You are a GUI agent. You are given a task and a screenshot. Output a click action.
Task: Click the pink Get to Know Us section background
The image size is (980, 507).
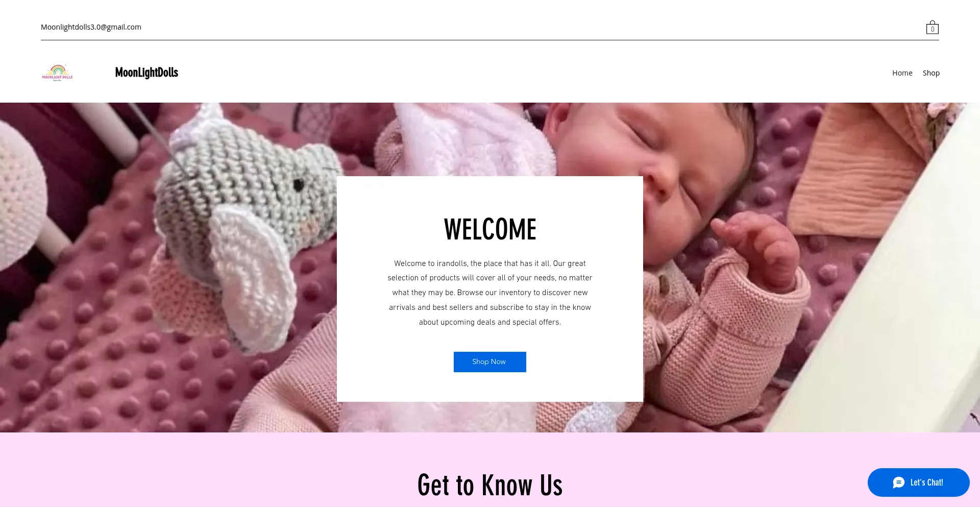pyautogui.click(x=204, y=470)
